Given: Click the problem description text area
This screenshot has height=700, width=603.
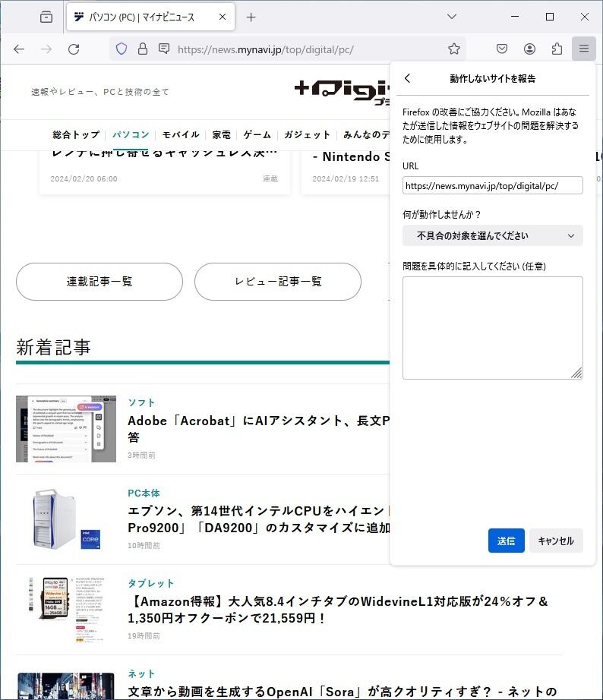Looking at the screenshot, I should point(492,328).
